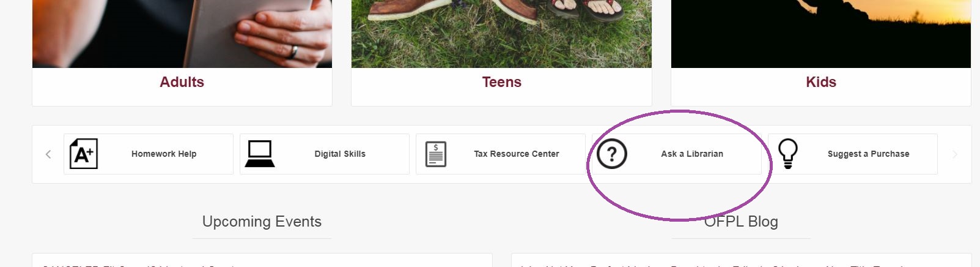Select the Kids sunset silhouette photo

coord(820,34)
